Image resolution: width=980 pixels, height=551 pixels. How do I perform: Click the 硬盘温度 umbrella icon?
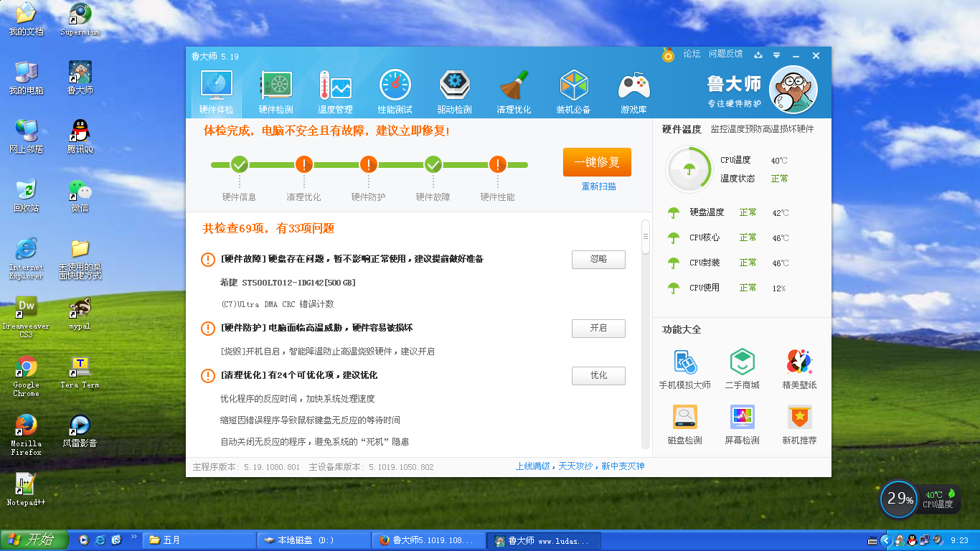pos(674,213)
